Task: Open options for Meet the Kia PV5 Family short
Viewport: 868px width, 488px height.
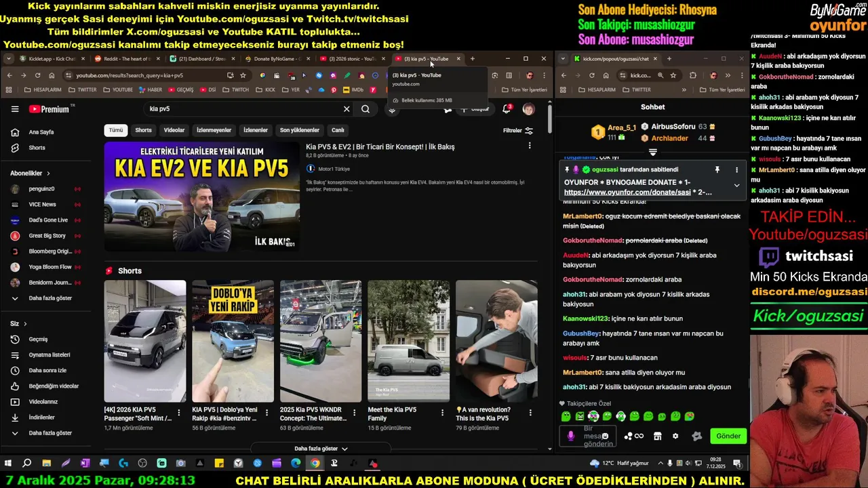Action: pos(442,412)
